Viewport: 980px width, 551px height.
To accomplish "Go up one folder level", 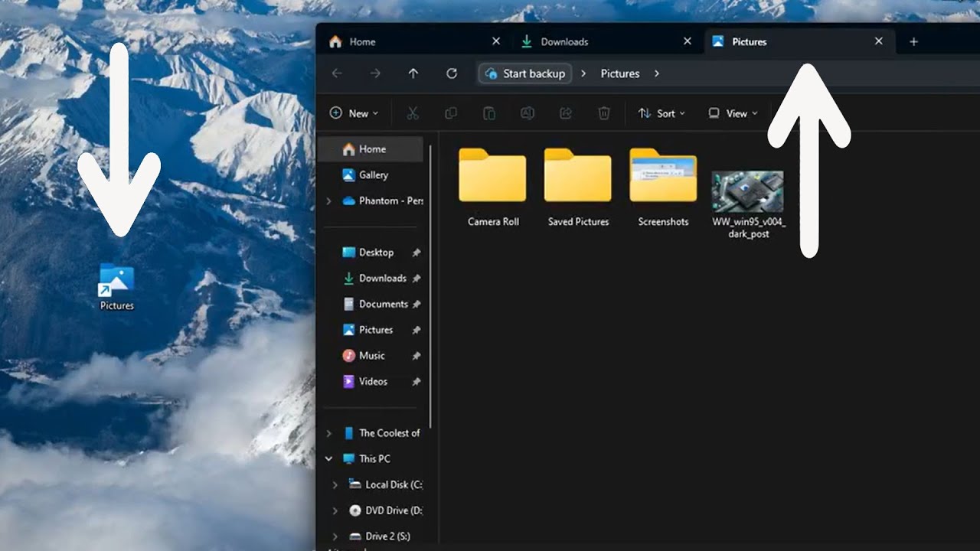I will tap(413, 73).
